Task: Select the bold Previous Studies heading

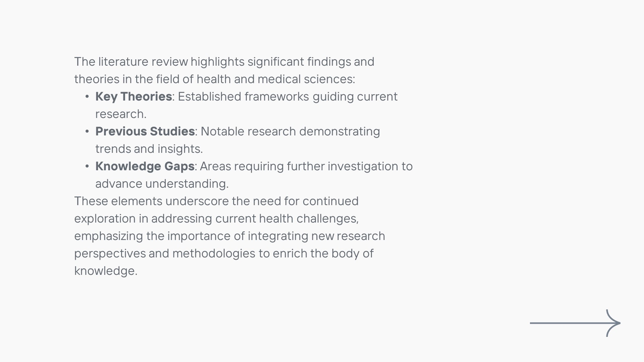Action: [x=145, y=131]
